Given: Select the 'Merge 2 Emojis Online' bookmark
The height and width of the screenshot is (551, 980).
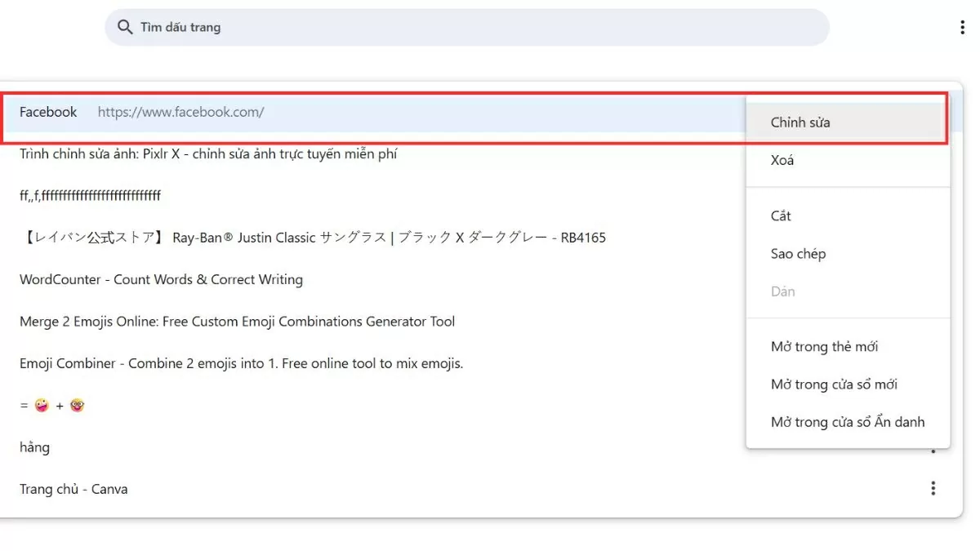Looking at the screenshot, I should point(237,322).
